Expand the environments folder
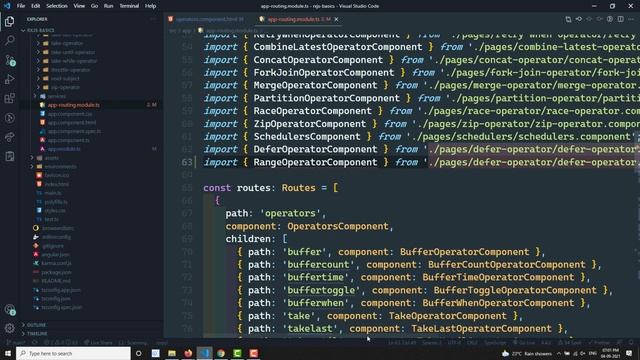Screen dimensions: 640x360 [60, 167]
